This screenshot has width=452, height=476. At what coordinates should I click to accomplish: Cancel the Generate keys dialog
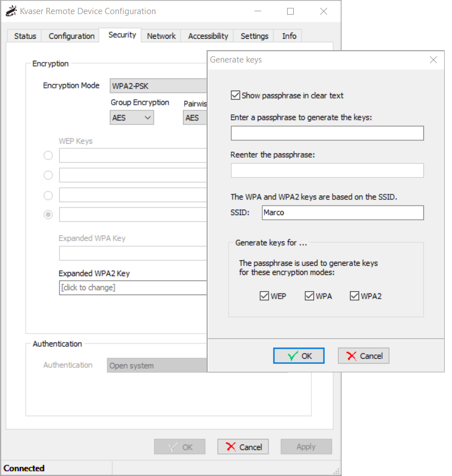(364, 355)
